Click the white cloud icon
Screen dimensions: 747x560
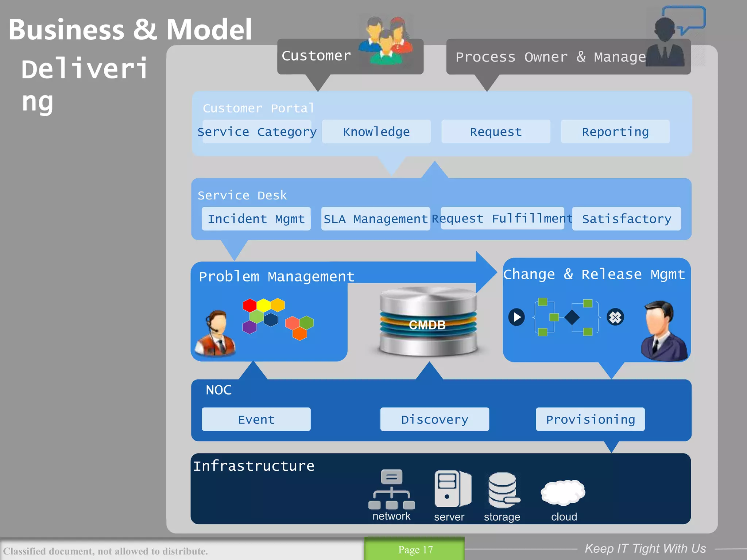[x=563, y=492]
